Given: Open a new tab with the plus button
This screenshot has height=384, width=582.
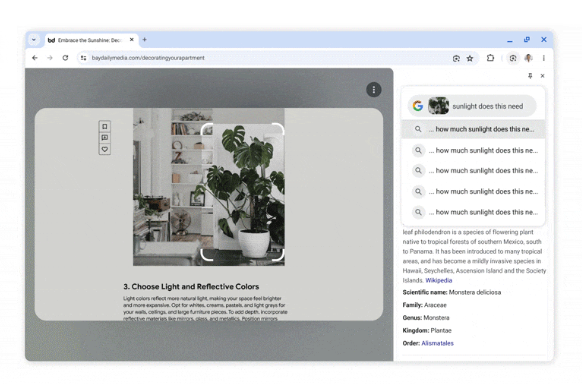Looking at the screenshot, I should 145,39.
